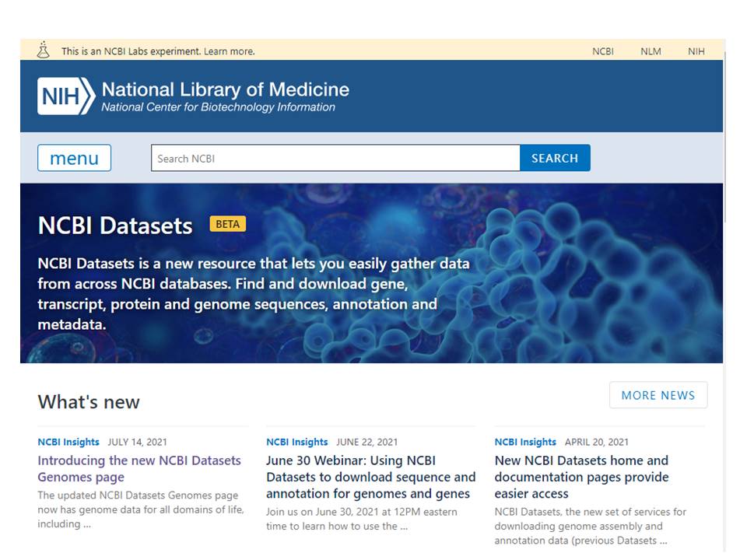Open the June 30 Webinar article
The width and height of the screenshot is (747, 560).
370,477
